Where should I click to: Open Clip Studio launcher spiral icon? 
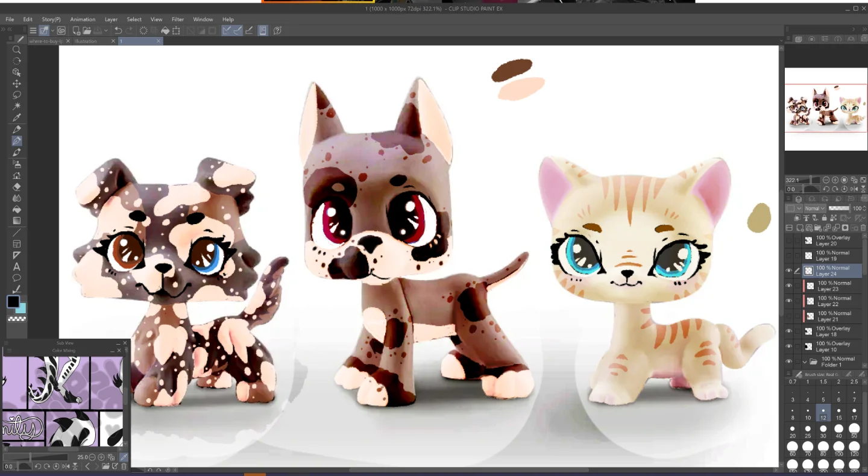coord(61,31)
